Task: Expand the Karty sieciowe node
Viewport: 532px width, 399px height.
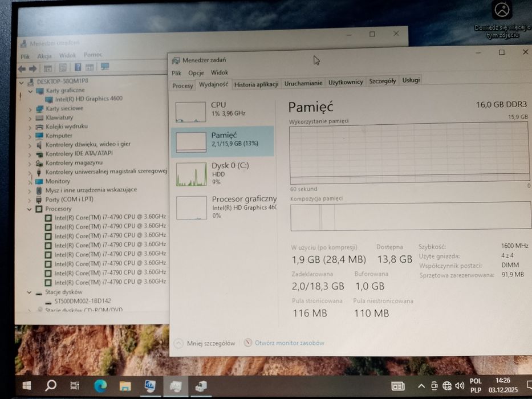Action: [30, 109]
